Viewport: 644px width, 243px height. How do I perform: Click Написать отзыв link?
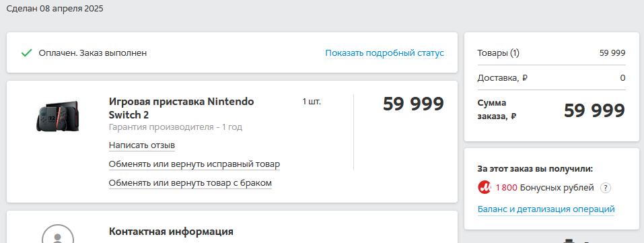coord(142,145)
